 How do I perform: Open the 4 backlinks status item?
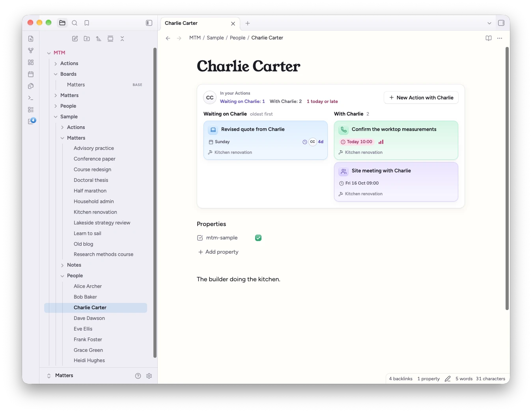(x=401, y=379)
